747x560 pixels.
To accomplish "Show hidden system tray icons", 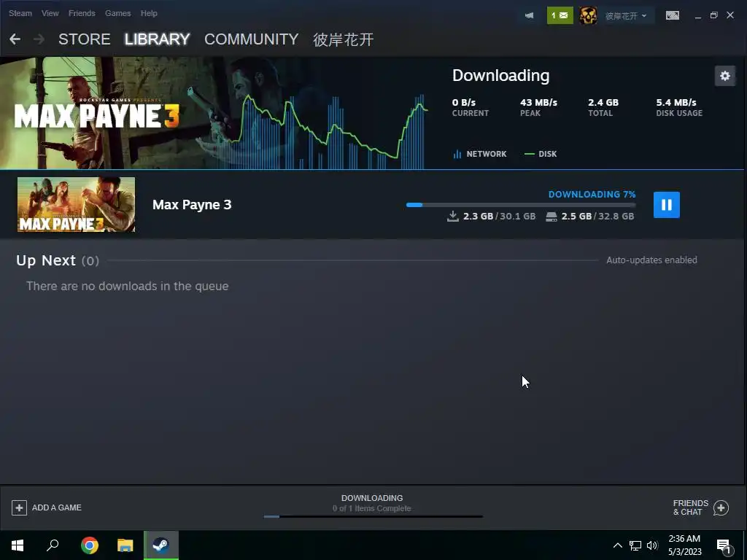I will click(x=617, y=545).
